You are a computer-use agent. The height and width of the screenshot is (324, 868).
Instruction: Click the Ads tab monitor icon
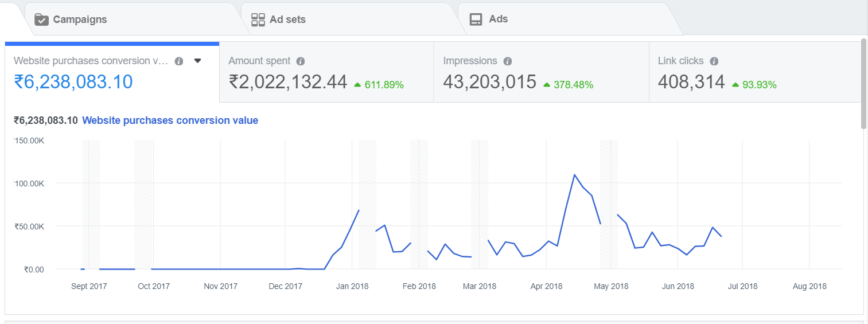pos(476,19)
